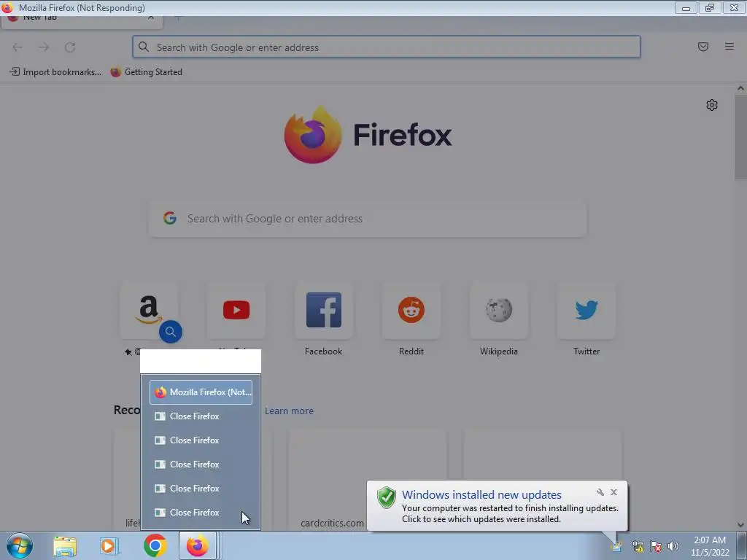
Task: Open the clock showing 2:07 AM
Action: (710, 546)
